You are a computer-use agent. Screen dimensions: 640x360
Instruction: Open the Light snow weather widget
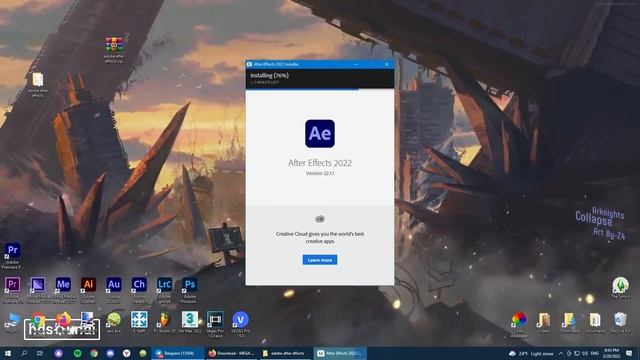tap(531, 353)
